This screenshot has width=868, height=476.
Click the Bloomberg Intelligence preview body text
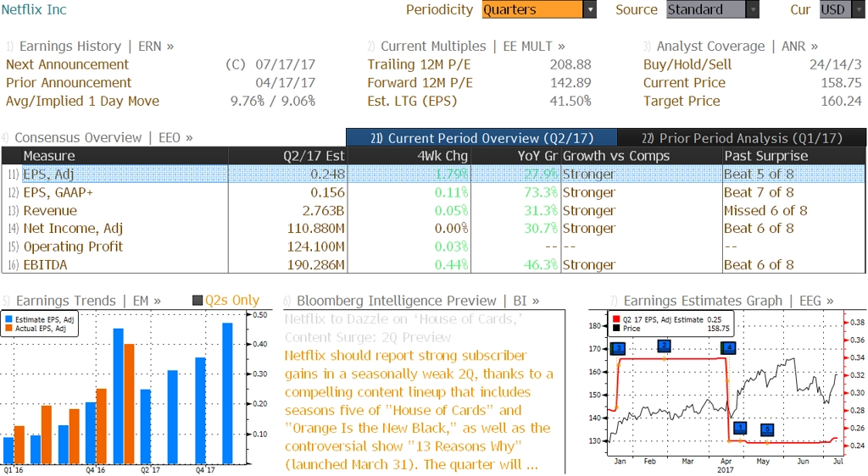[419, 410]
